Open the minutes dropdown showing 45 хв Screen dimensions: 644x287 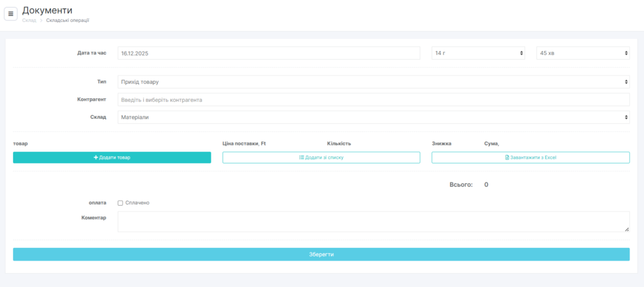point(582,53)
